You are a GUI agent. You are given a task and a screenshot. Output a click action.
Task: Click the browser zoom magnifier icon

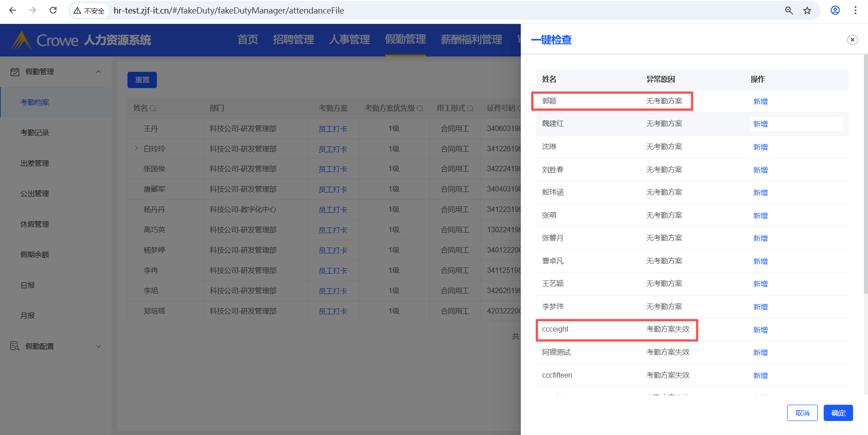click(x=788, y=10)
